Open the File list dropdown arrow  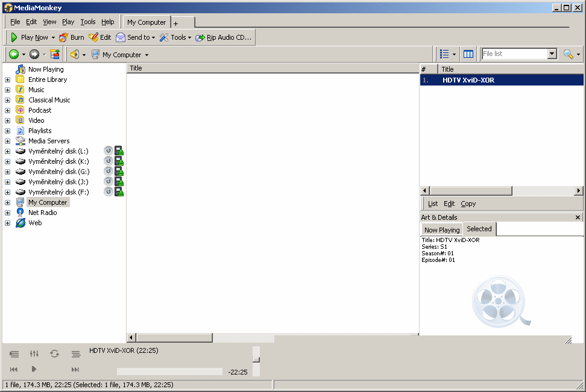tap(552, 54)
